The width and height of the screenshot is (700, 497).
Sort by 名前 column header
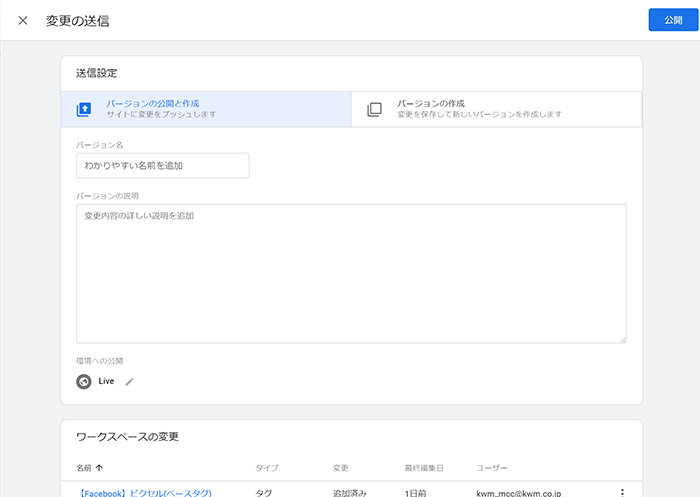click(x=83, y=468)
